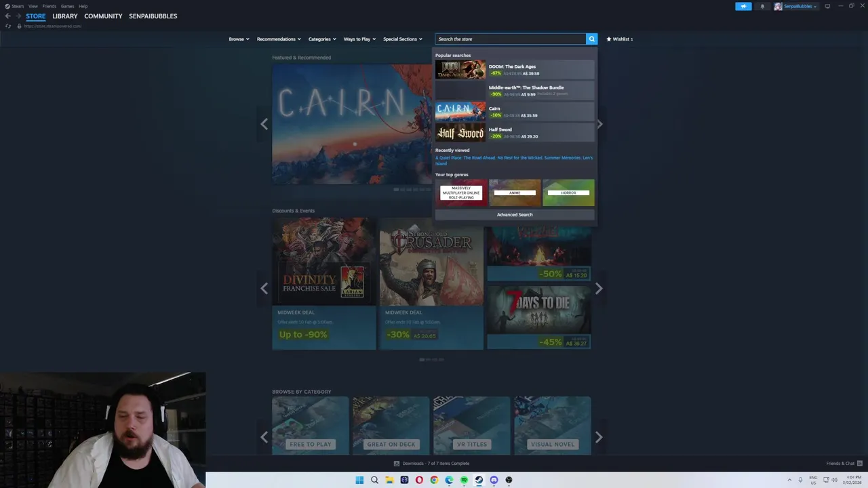Image resolution: width=868 pixels, height=488 pixels.
Task: Open the Steam announcements megaphone button
Action: [743, 6]
